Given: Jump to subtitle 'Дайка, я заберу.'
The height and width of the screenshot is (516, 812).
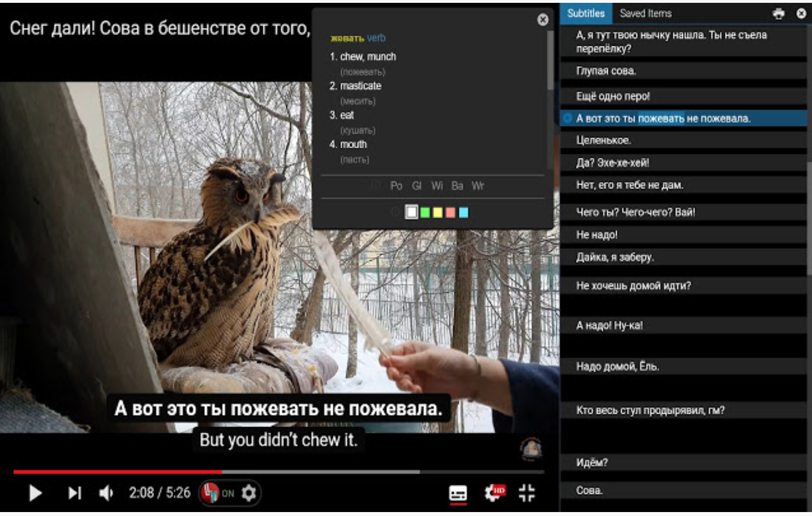Looking at the screenshot, I should [683, 257].
